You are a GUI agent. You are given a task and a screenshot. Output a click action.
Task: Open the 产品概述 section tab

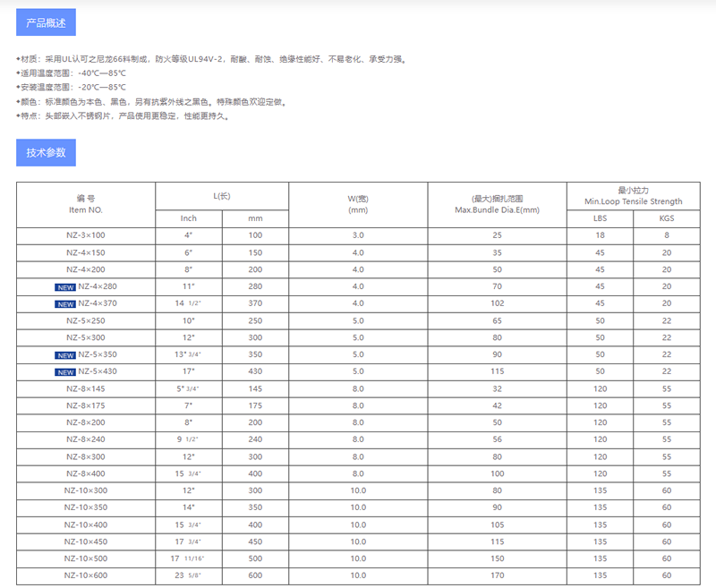point(46,22)
